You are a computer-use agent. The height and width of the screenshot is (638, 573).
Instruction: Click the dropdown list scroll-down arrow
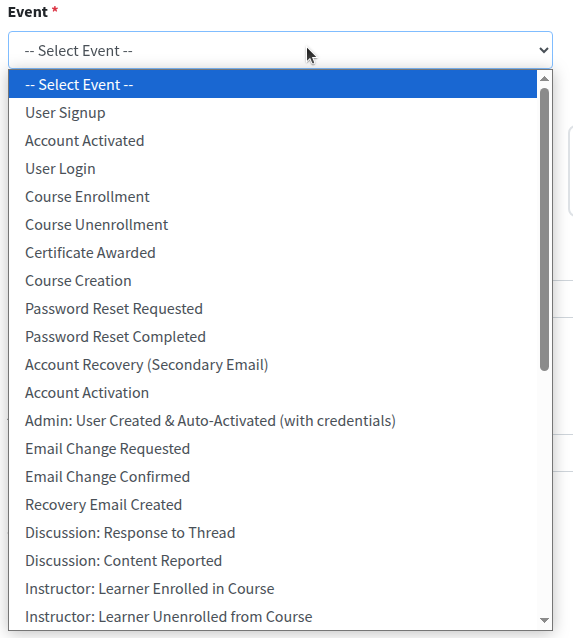click(x=544, y=621)
